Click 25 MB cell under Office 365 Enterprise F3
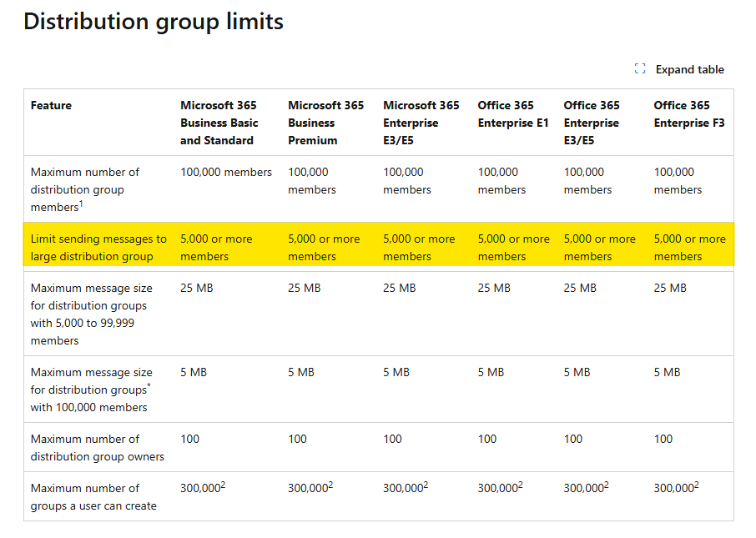Screen dimensions: 756x538 pyautogui.click(x=670, y=288)
